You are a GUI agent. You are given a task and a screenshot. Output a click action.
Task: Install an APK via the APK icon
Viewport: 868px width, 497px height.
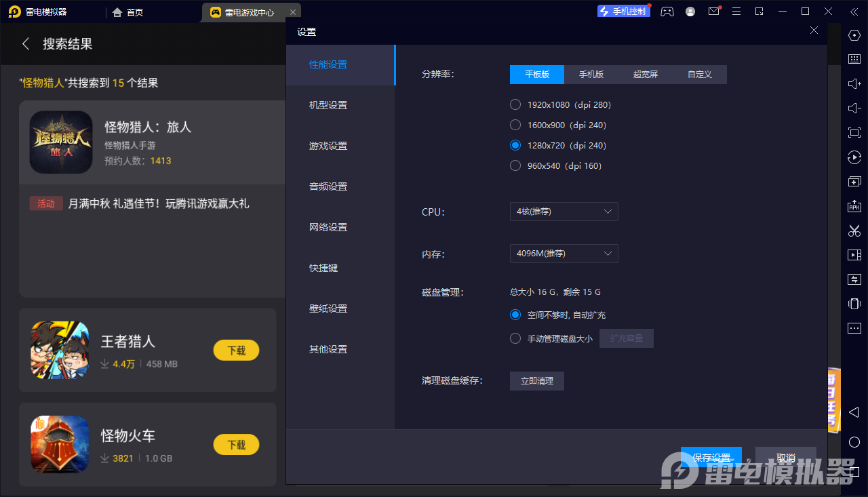(854, 206)
